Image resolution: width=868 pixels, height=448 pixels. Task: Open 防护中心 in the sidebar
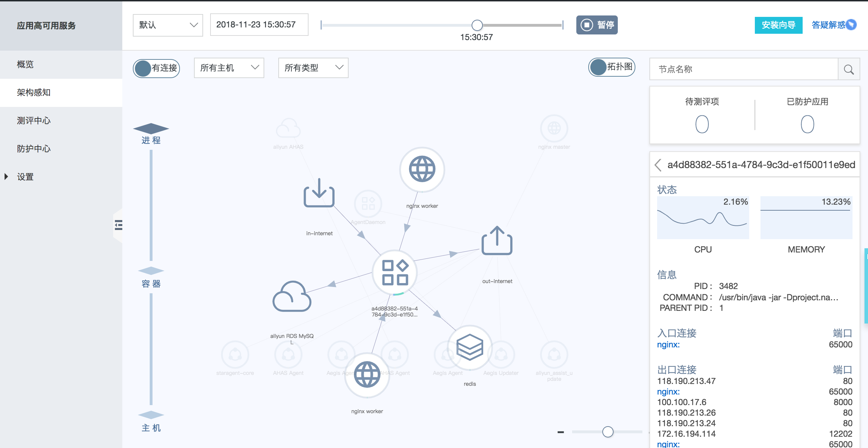coord(34,149)
